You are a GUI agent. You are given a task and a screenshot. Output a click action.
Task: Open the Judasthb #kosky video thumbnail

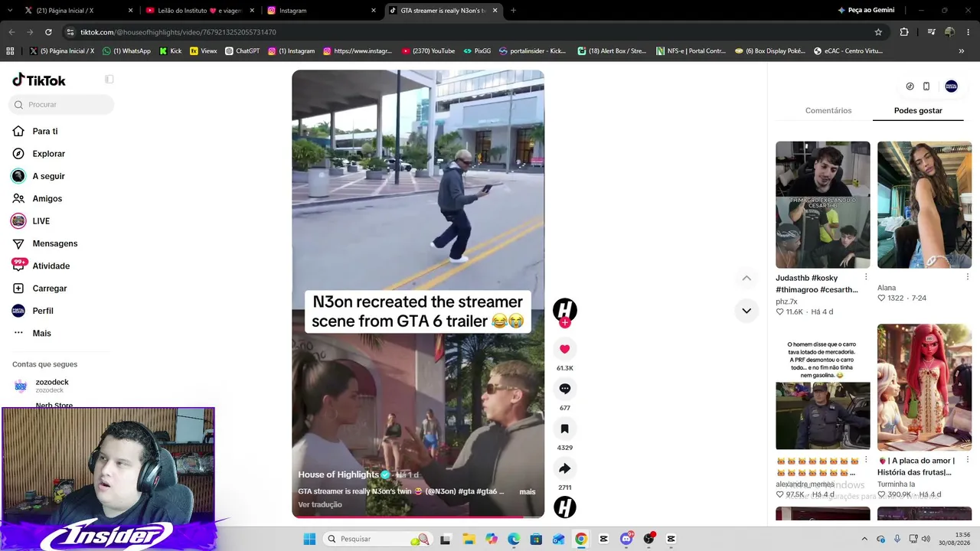click(822, 204)
